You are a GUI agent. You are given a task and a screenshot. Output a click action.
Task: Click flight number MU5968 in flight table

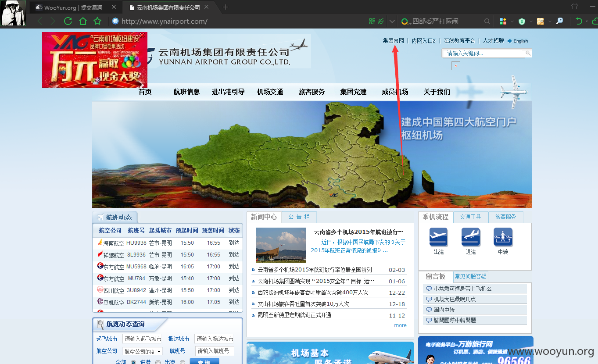coord(136,267)
